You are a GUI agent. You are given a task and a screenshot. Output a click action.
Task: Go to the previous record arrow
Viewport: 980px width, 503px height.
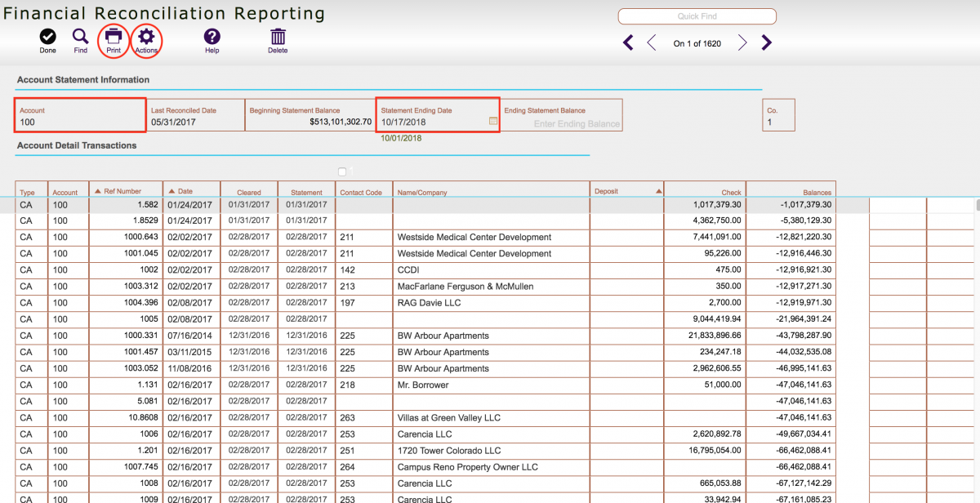pos(652,42)
